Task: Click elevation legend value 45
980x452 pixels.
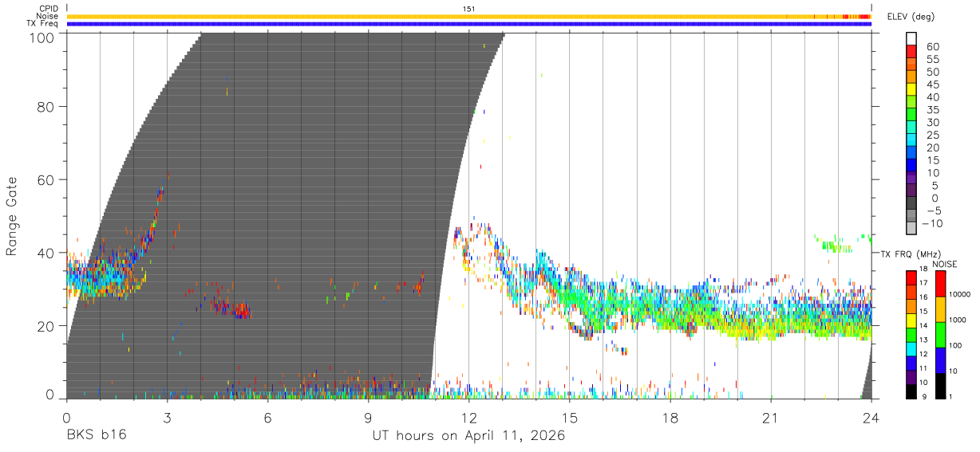Action: pyautogui.click(x=933, y=85)
